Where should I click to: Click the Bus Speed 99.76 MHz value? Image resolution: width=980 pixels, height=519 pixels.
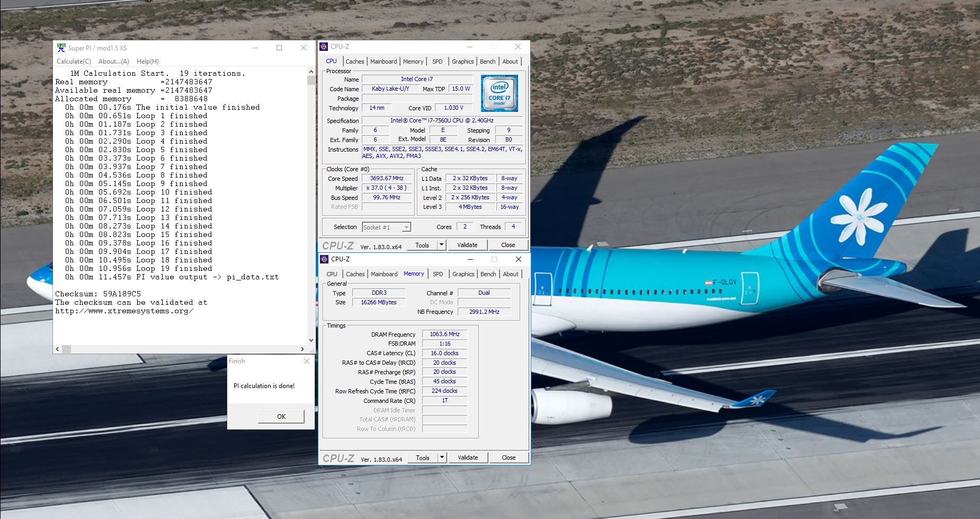(387, 197)
